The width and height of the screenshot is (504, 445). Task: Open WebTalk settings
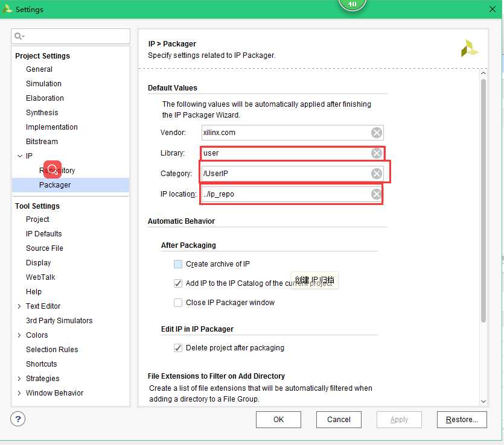click(x=40, y=277)
